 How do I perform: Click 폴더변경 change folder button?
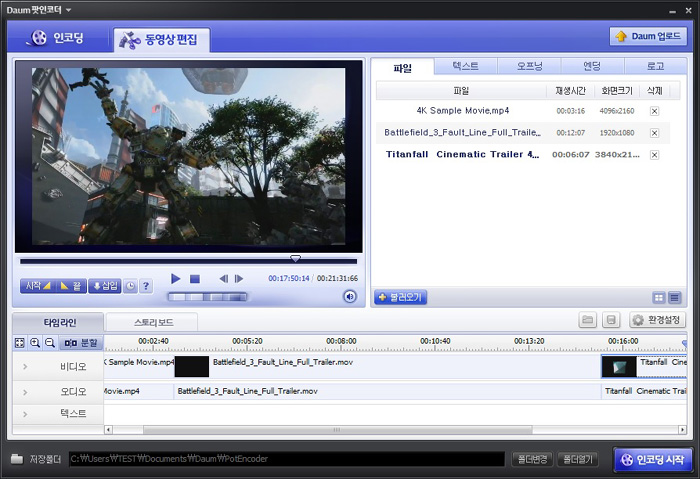point(532,459)
